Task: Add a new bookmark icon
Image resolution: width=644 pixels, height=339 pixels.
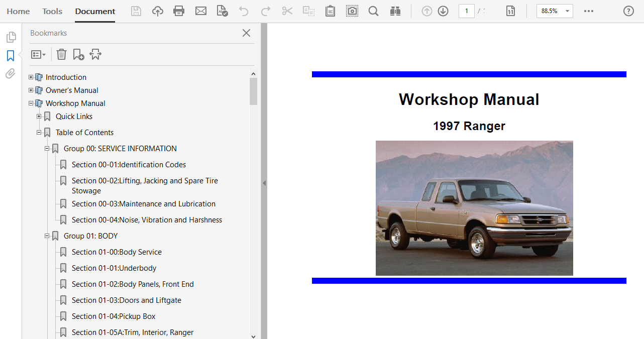Action: pyautogui.click(x=78, y=54)
